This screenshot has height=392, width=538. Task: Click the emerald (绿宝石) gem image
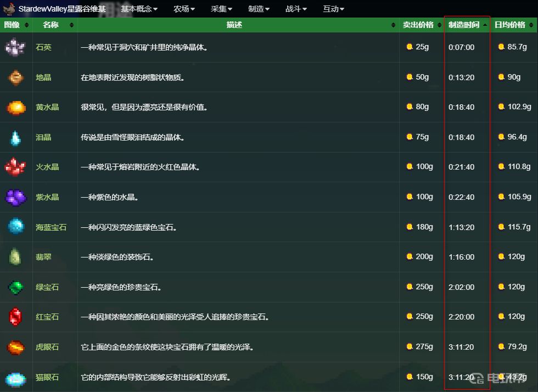pyautogui.click(x=16, y=287)
